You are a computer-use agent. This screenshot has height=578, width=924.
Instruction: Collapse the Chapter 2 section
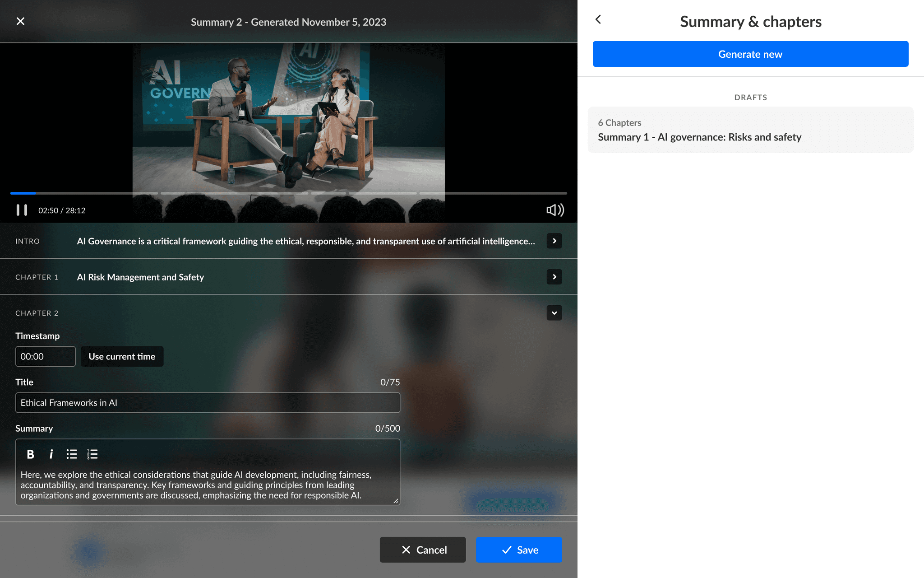click(x=554, y=313)
